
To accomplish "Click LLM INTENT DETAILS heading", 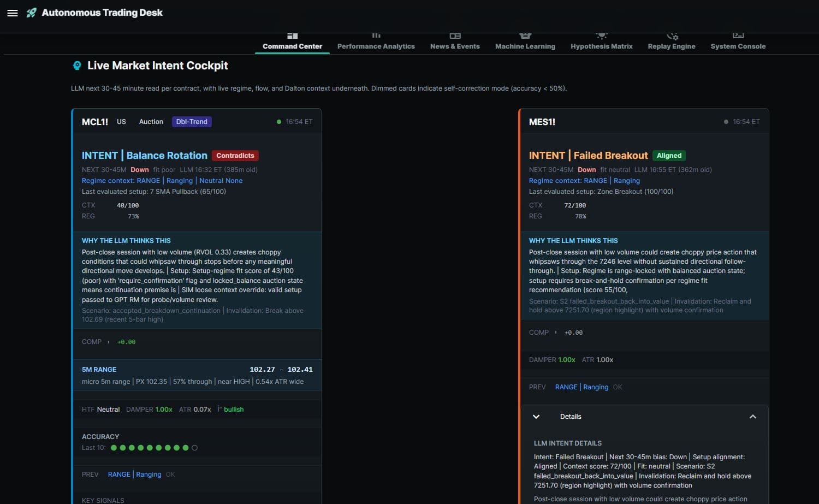I will 568,443.
